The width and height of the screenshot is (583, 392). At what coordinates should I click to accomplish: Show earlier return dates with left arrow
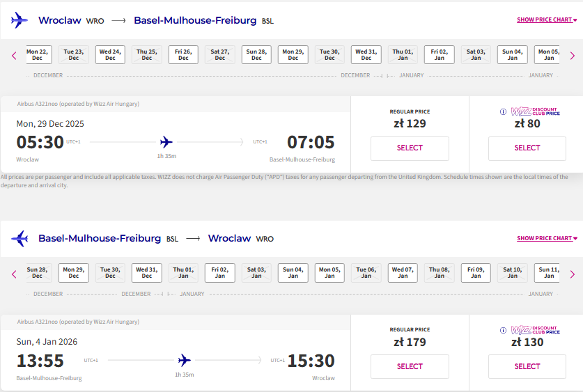(14, 274)
